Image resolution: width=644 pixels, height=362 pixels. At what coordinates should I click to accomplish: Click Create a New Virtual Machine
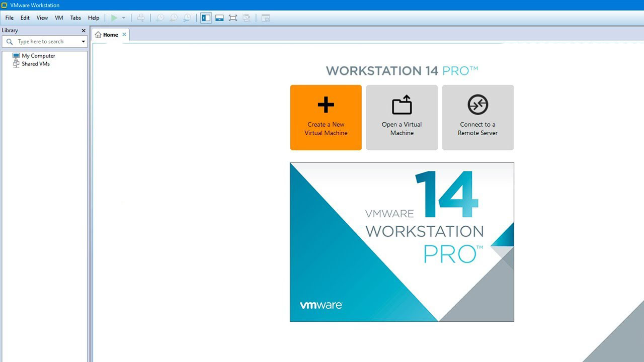[326, 117]
